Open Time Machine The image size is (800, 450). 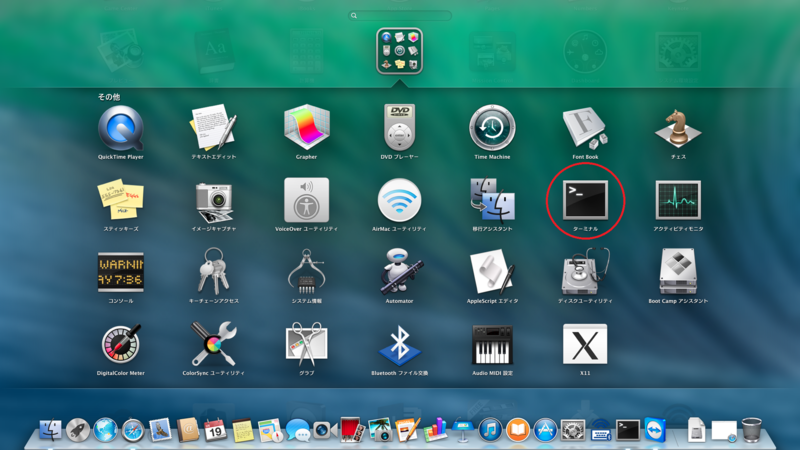pyautogui.click(x=492, y=128)
